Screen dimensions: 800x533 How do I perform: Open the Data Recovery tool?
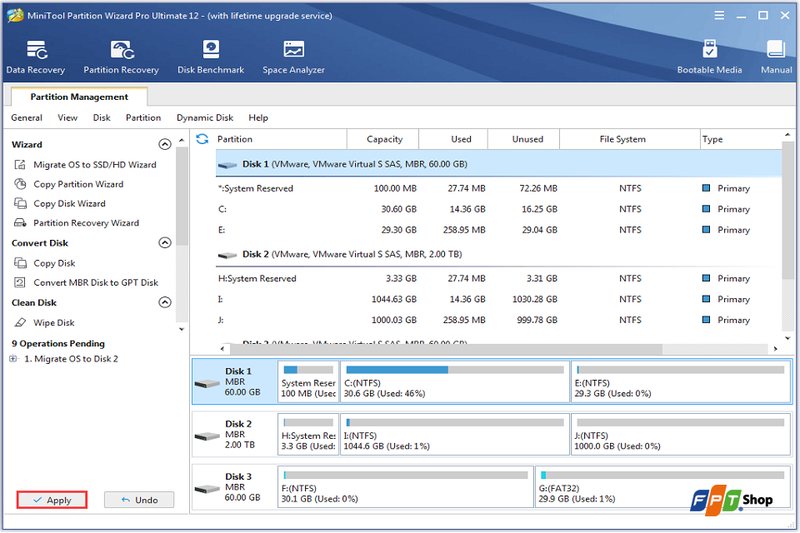click(x=36, y=57)
